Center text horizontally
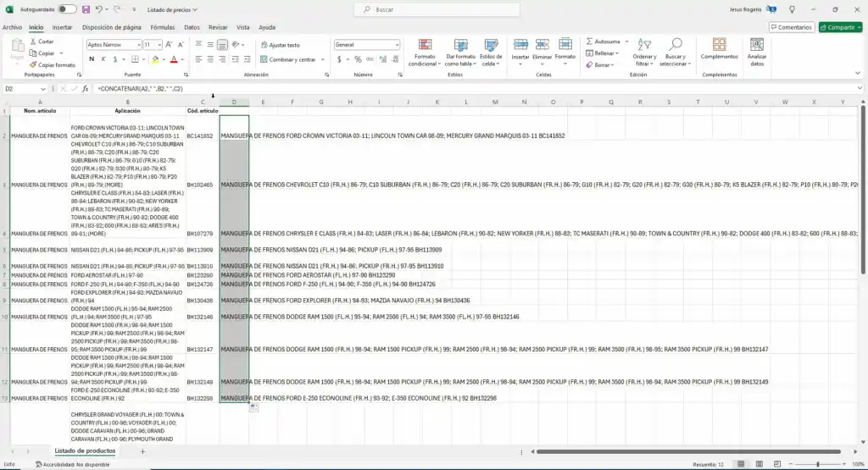868x470 pixels. (210, 59)
